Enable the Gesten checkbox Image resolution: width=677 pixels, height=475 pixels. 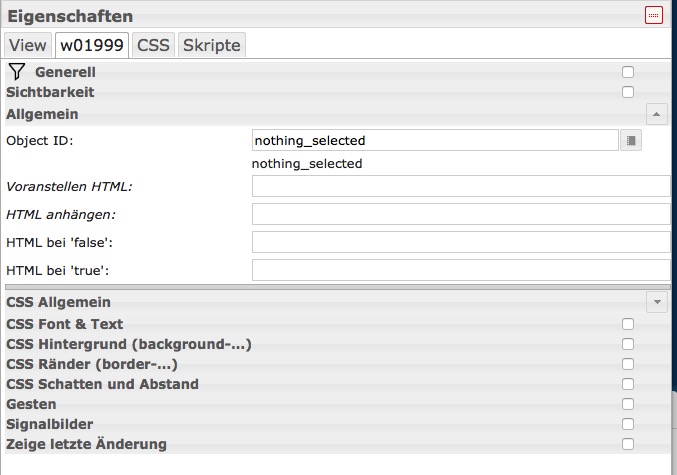click(628, 404)
